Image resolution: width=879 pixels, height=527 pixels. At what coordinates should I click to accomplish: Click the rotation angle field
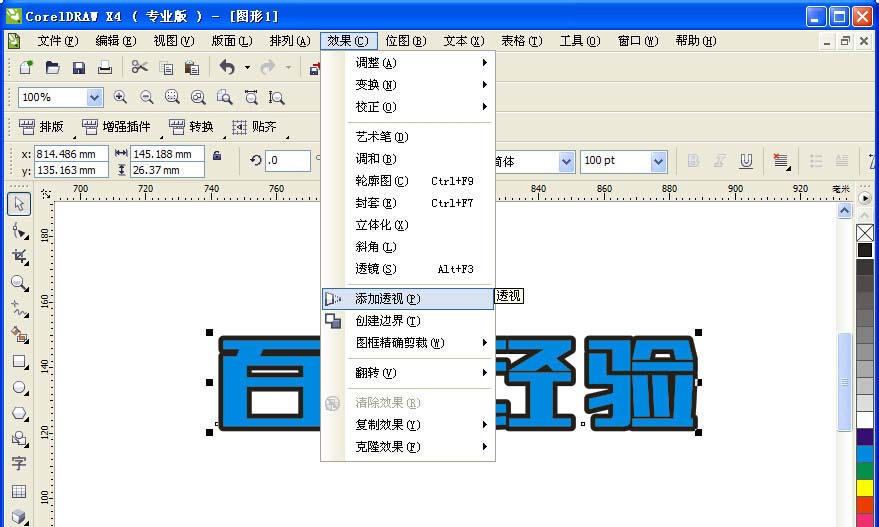pos(288,161)
